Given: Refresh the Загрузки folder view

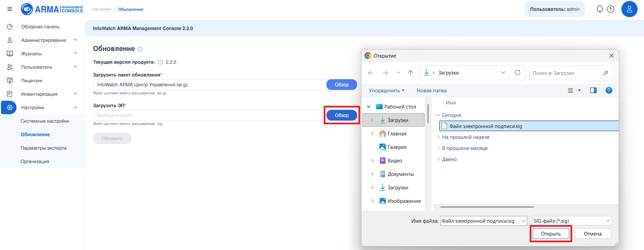Looking at the screenshot, I should pos(518,72).
